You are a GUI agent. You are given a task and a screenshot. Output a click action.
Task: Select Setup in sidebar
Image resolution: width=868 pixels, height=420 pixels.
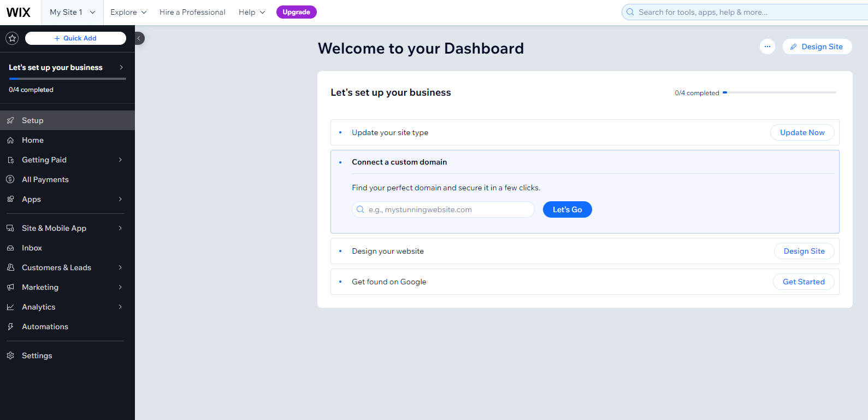point(67,120)
